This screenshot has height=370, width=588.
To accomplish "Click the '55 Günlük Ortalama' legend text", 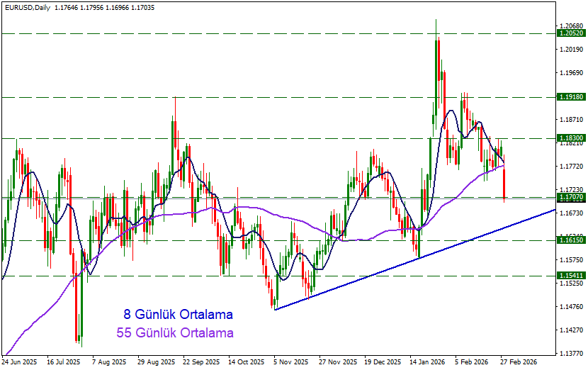I will coord(174,332).
